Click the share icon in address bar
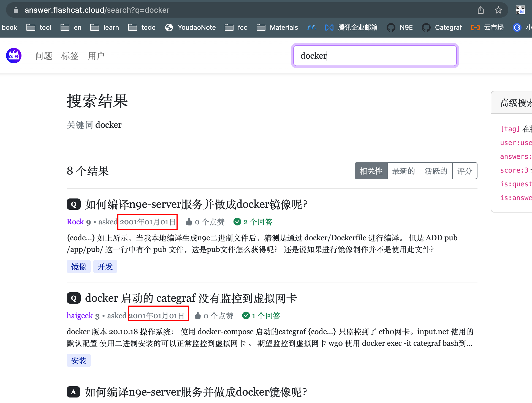Screen dimensions: 532x403 click(x=481, y=10)
